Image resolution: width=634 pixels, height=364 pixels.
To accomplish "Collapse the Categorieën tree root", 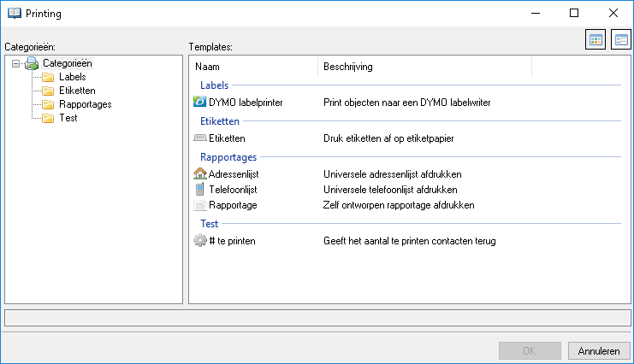I will [x=16, y=63].
